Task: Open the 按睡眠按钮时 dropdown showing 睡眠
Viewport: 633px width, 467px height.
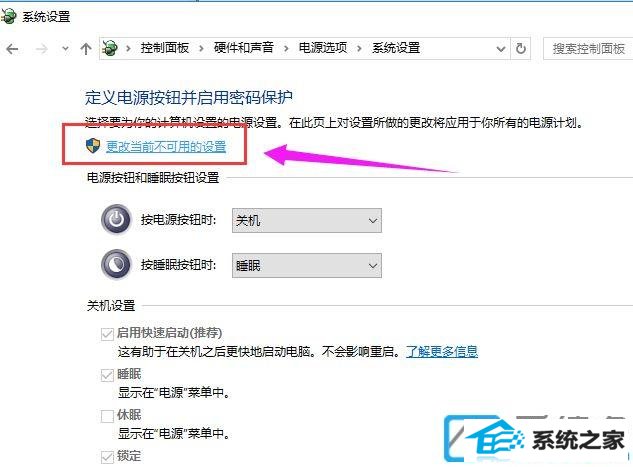Action: tap(307, 266)
